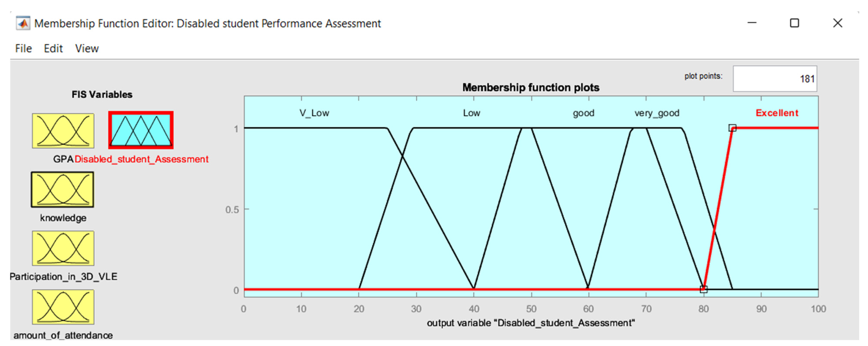Open the File menu
The height and width of the screenshot is (346, 868).
point(23,49)
